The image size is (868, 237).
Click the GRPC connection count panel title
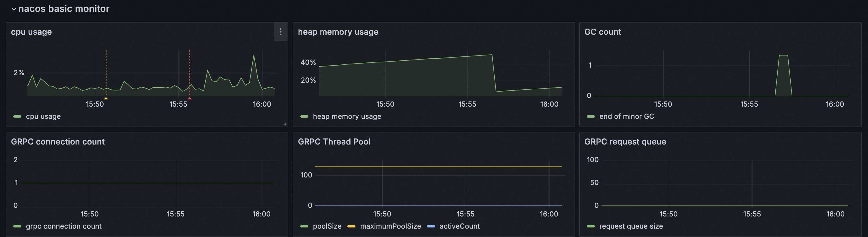coord(58,142)
